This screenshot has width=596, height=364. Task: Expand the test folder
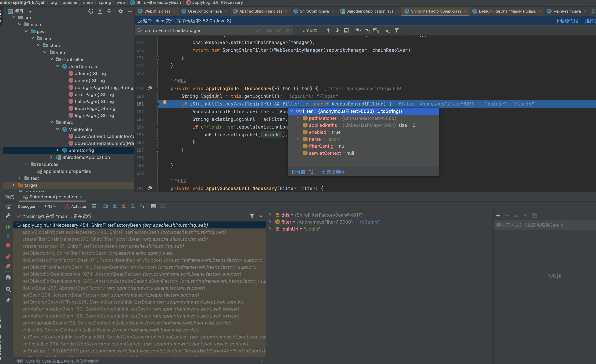coord(20,178)
